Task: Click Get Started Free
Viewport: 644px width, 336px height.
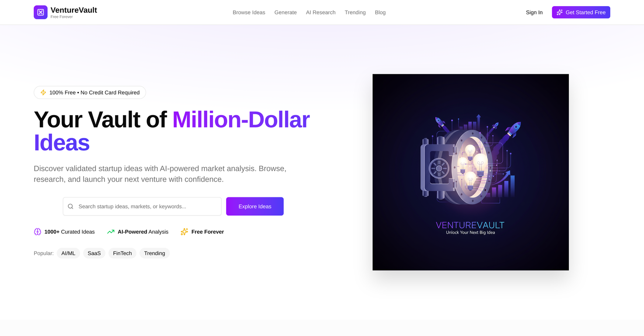Action: (581, 12)
